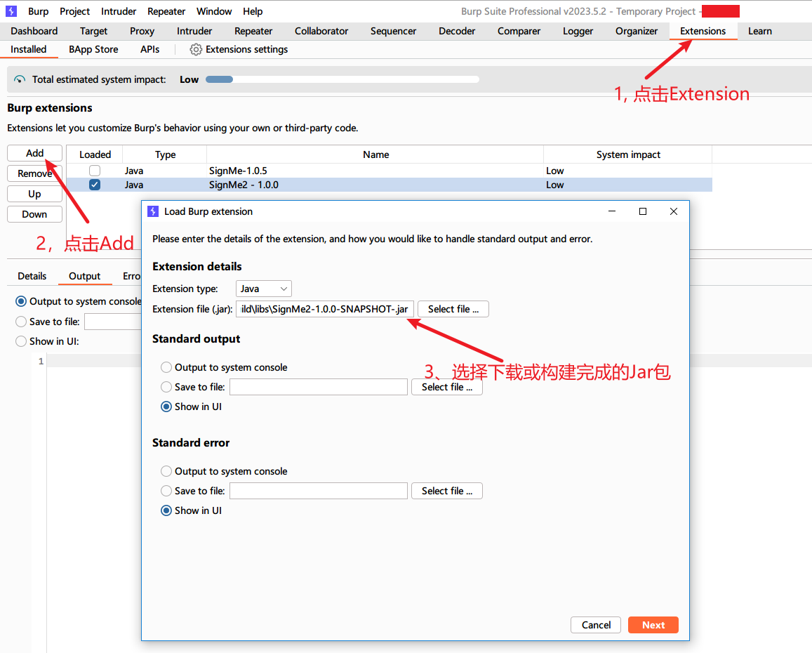Open the Window menu
This screenshot has width=812, height=653.
[214, 11]
